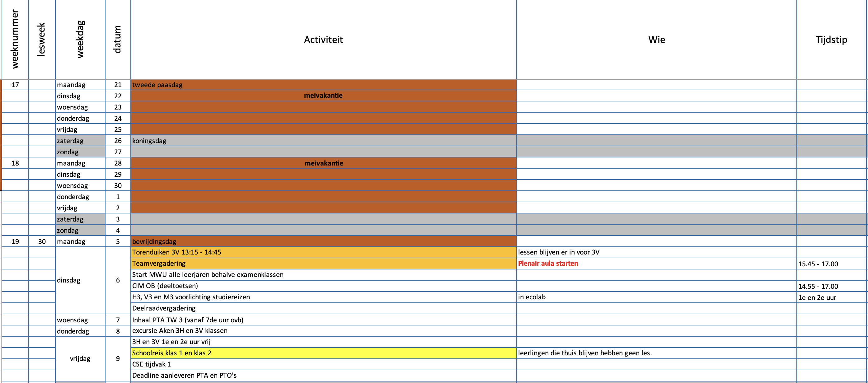Select the 'zondag' cell for date 4
Viewport: 868px width, 383px height.
[x=80, y=230]
